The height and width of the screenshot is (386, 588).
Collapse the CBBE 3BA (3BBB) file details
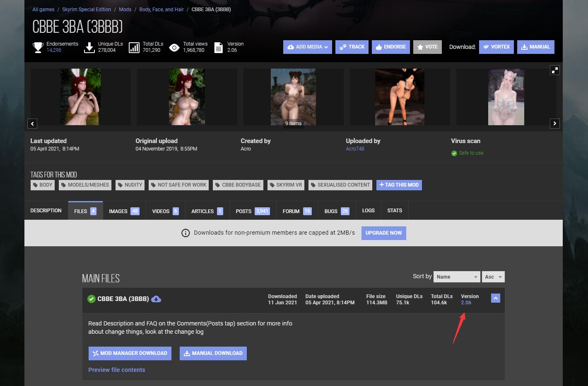click(496, 298)
